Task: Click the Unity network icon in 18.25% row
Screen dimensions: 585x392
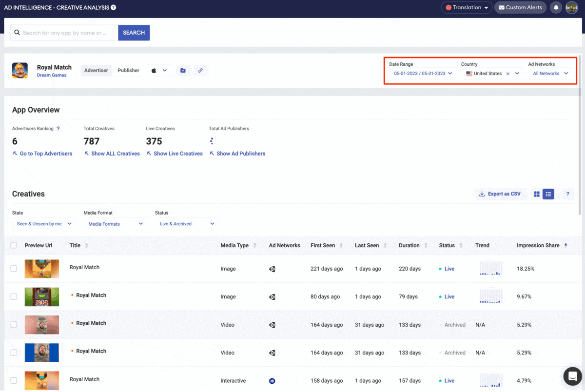Action: click(x=272, y=269)
